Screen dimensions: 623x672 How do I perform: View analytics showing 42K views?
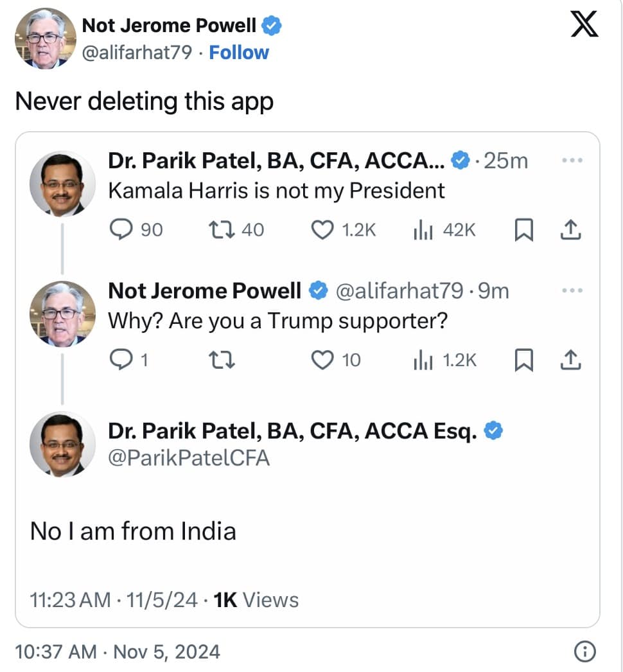[x=421, y=230]
